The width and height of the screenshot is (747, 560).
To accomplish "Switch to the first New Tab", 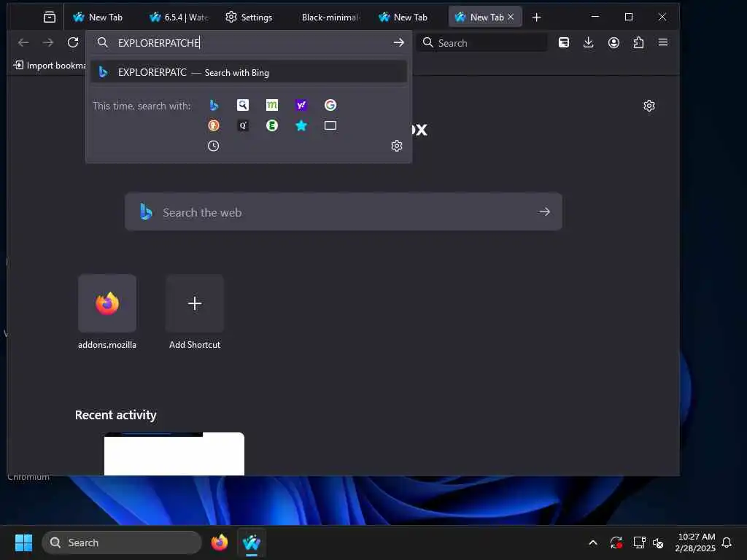I will [98, 17].
